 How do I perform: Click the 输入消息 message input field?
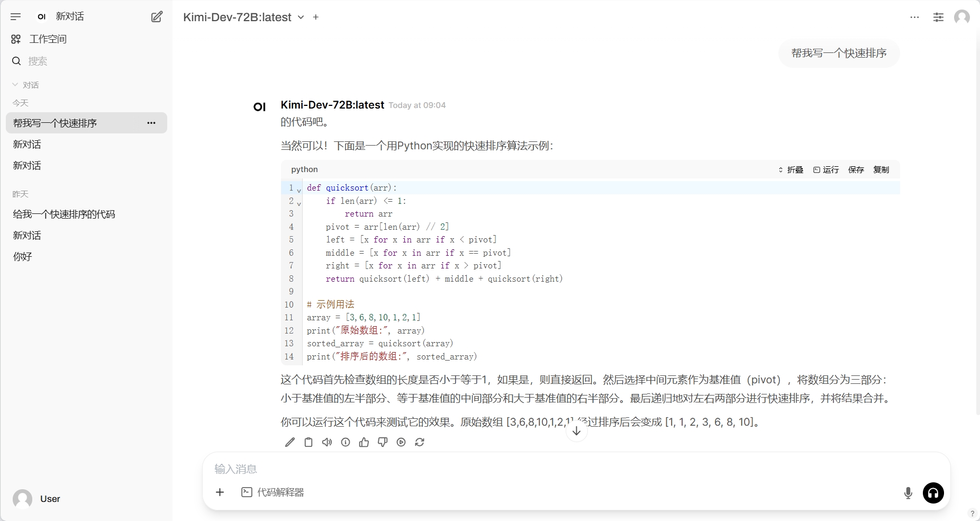[556, 469]
